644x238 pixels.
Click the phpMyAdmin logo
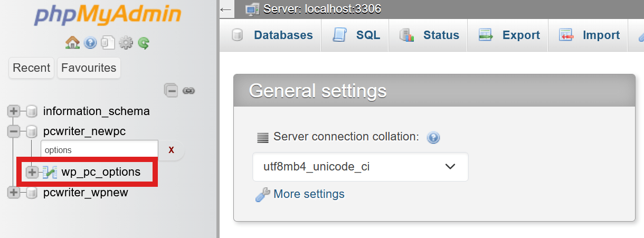[108, 15]
